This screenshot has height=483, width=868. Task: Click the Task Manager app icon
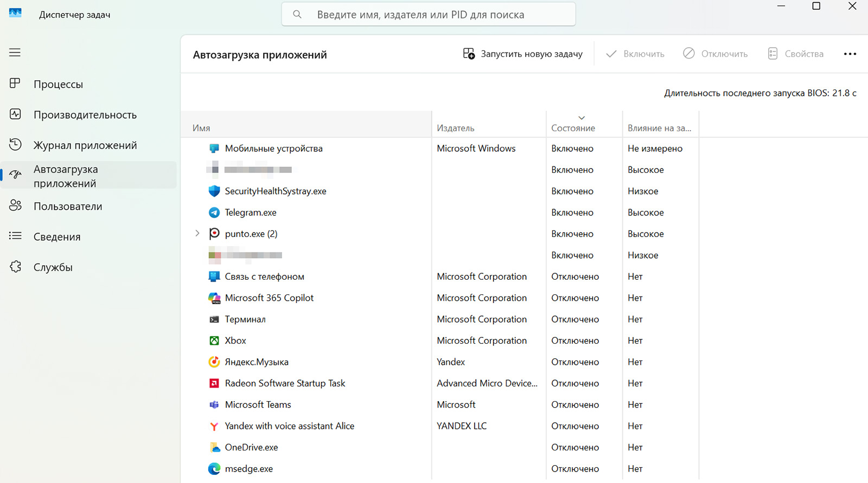[x=15, y=13]
